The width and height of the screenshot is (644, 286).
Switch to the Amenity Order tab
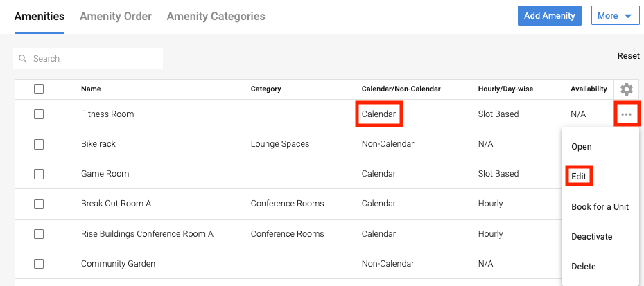coord(116,16)
